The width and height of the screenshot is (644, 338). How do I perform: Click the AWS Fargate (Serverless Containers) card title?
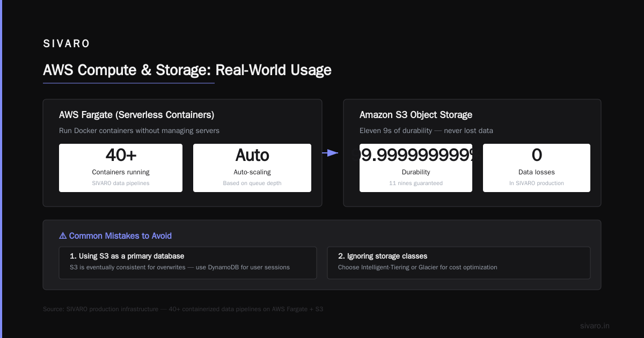pos(137,115)
